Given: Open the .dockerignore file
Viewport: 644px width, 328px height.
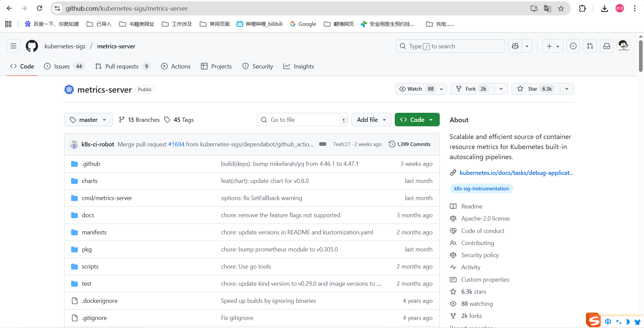Looking at the screenshot, I should pos(100,301).
